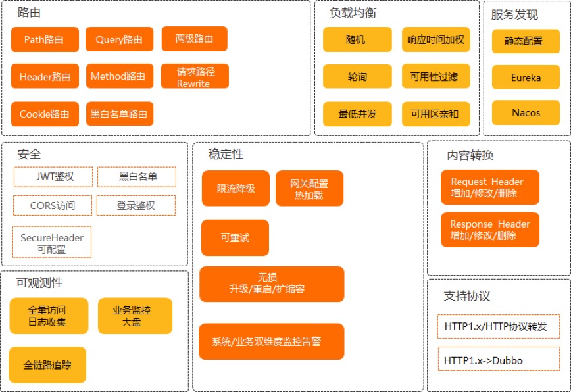571x392 pixels.
Task: Select the Eureka service discovery block
Action: pos(526,78)
